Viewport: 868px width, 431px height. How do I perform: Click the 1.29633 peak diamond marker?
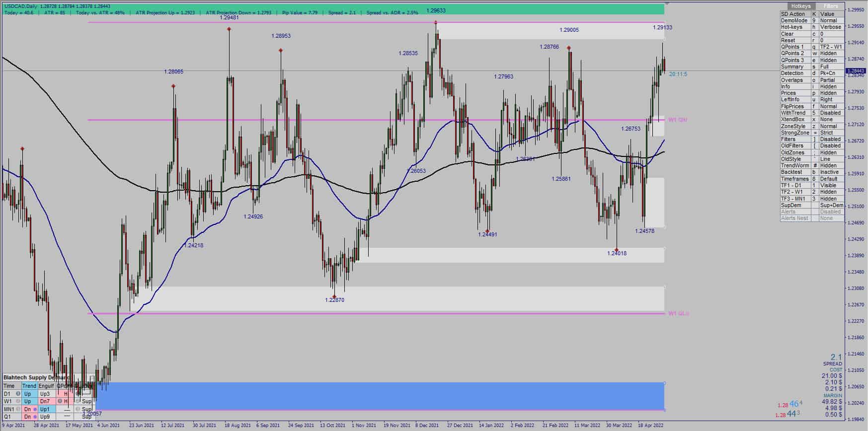[436, 22]
